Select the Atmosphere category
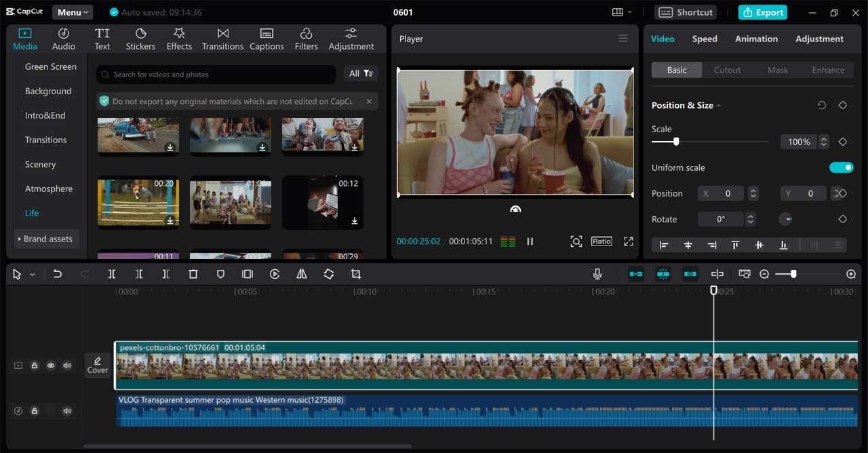Image resolution: width=868 pixels, height=453 pixels. 49,189
